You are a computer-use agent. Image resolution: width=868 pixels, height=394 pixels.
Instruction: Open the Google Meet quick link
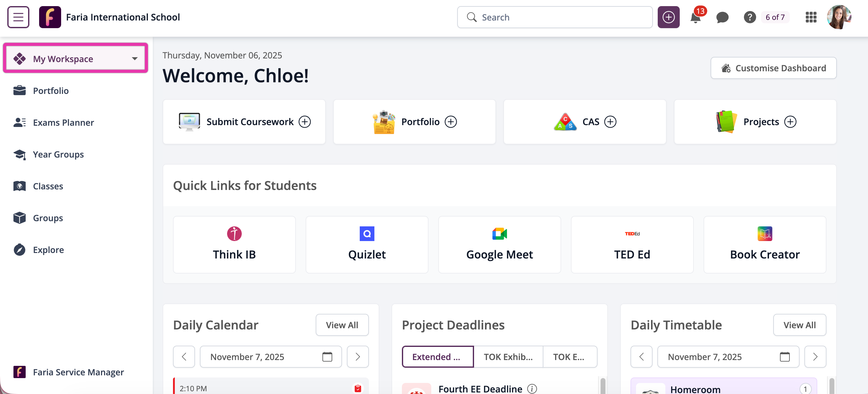coord(499,244)
